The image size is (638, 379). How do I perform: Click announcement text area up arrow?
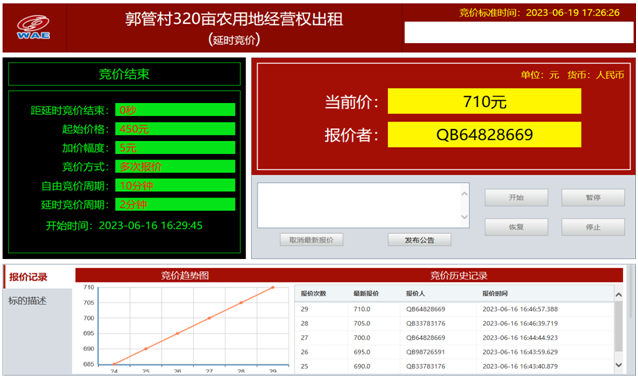click(464, 194)
